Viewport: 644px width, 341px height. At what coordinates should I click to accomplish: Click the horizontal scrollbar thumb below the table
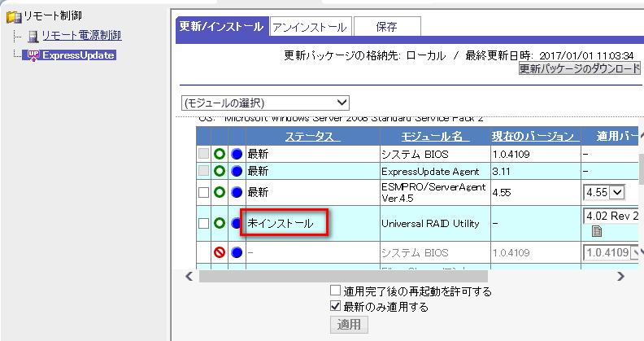coord(342,277)
